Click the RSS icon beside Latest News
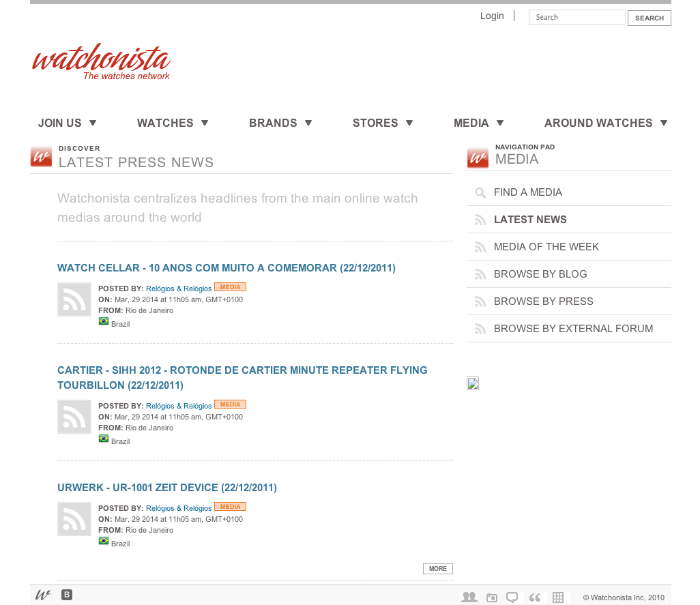 click(480, 220)
